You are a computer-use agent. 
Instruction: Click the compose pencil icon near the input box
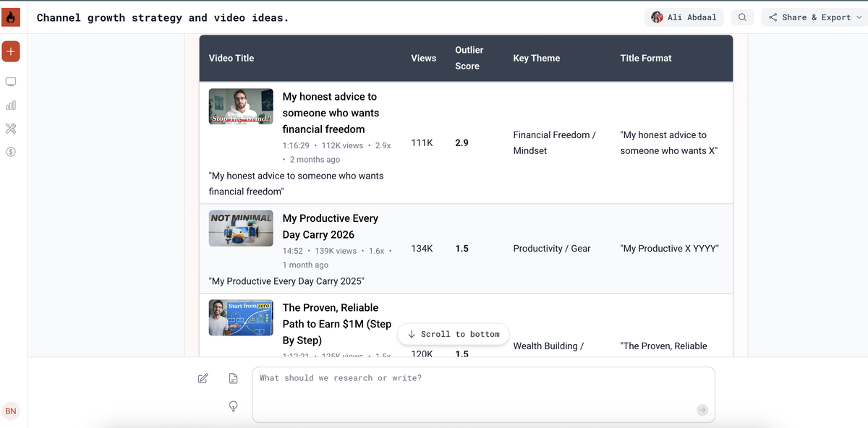pyautogui.click(x=203, y=377)
